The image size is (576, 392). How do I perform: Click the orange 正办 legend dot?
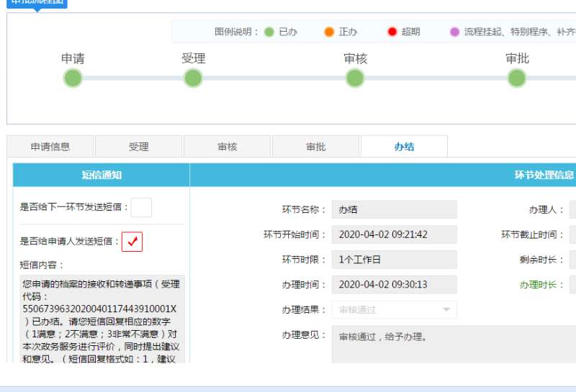tap(329, 32)
